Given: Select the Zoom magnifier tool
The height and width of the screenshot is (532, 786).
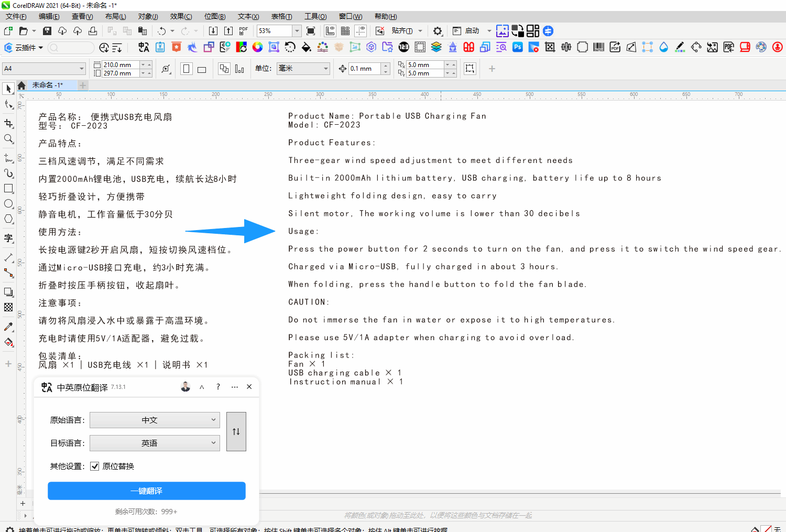Looking at the screenshot, I should point(8,139).
